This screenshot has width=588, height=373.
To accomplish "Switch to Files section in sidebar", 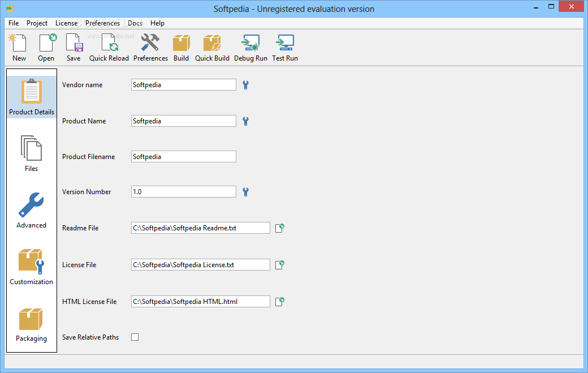I will (x=32, y=153).
